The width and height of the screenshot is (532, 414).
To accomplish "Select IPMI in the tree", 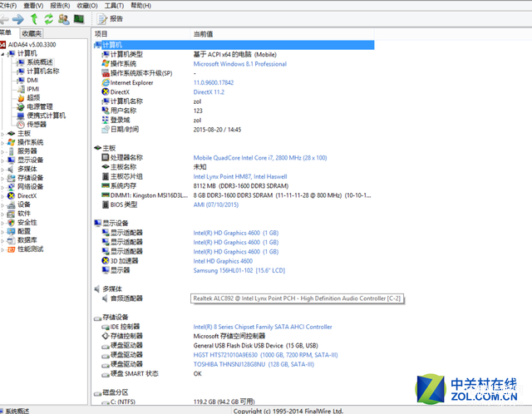I will [x=33, y=89].
